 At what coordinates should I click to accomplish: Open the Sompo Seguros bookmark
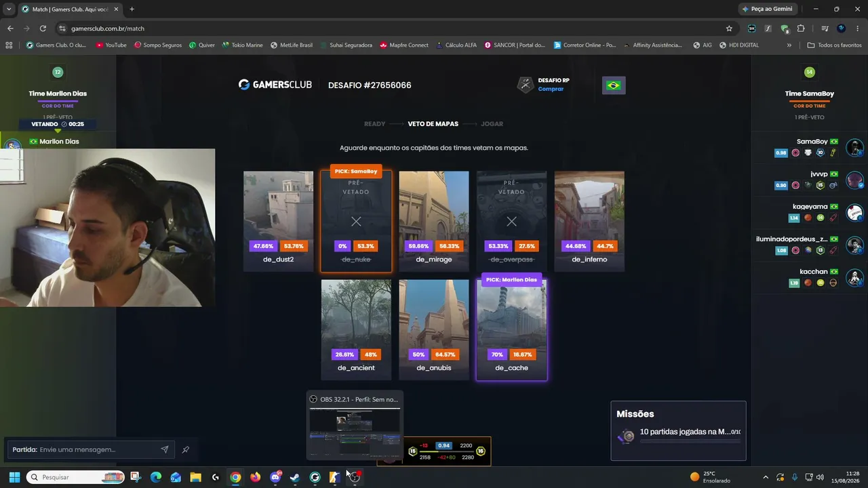click(x=158, y=45)
